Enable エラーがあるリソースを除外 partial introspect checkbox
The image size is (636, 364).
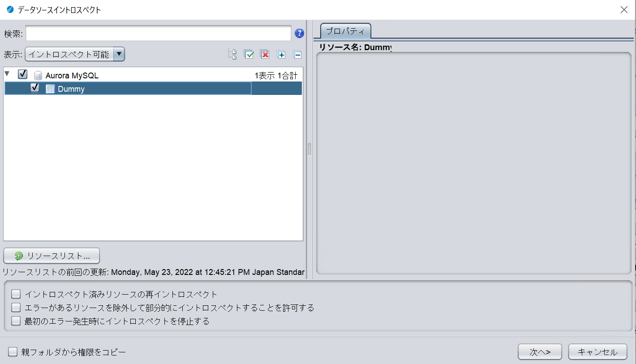(x=16, y=308)
